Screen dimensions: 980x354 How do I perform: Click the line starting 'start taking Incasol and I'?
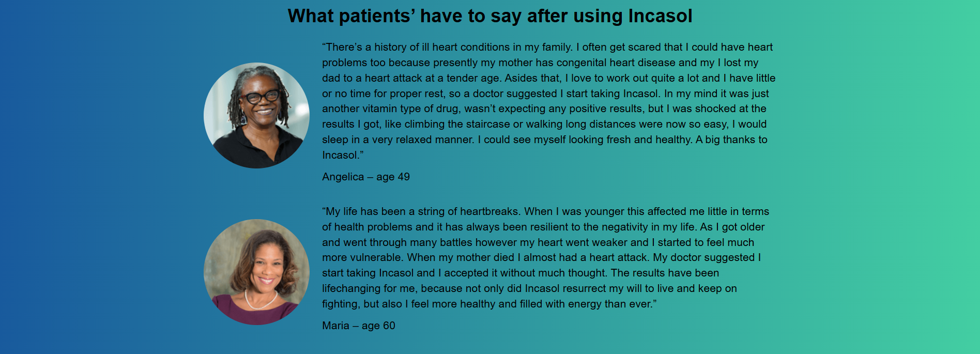click(520, 273)
